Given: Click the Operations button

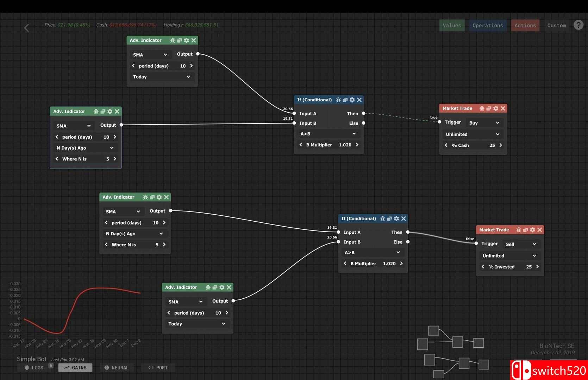Looking at the screenshot, I should [x=487, y=25].
